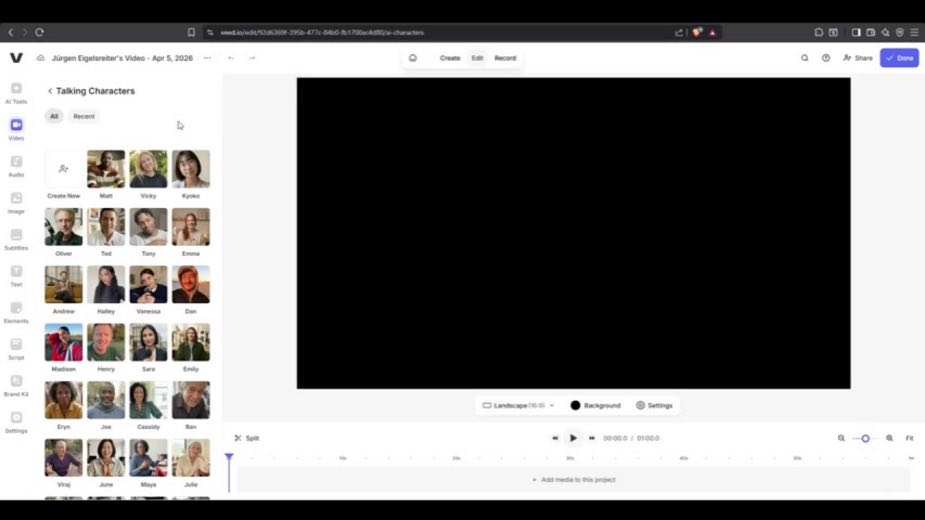The width and height of the screenshot is (925, 520).
Task: Open the Image sidebar panel
Action: point(16,202)
